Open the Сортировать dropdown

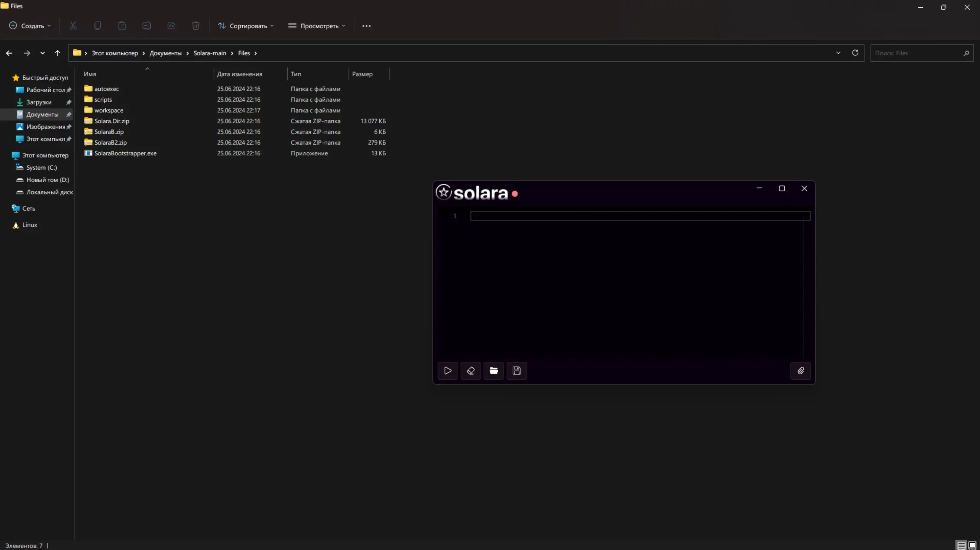pyautogui.click(x=246, y=26)
